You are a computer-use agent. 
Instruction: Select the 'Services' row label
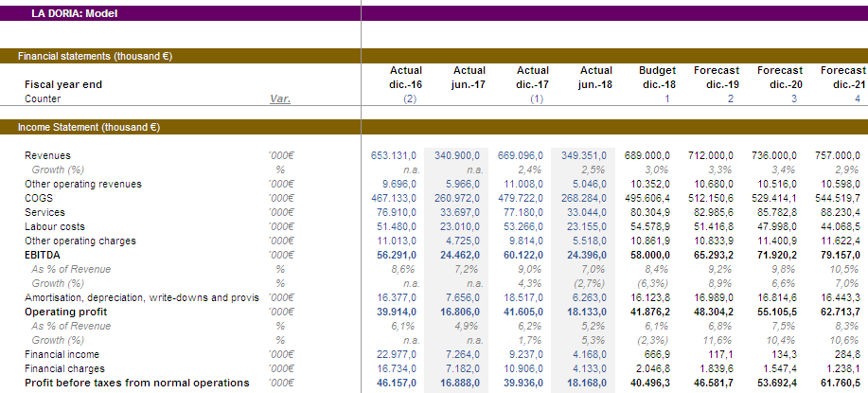(x=44, y=212)
